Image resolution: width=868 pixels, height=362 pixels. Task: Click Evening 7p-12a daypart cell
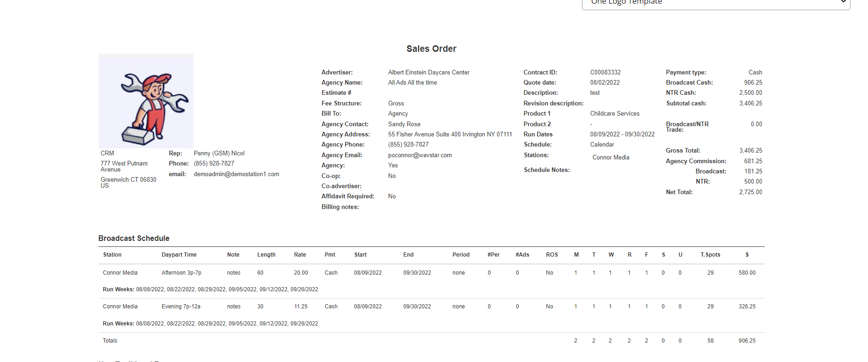181,307
